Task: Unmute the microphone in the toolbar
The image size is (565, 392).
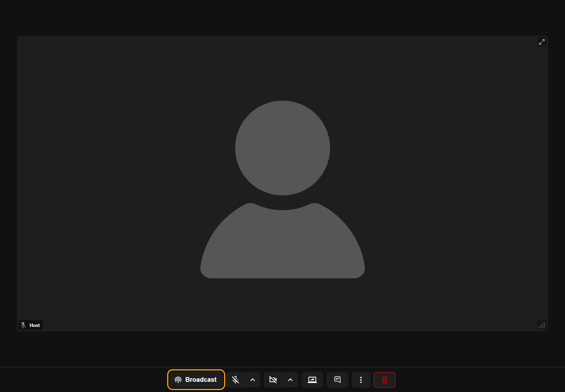Action: (x=235, y=379)
